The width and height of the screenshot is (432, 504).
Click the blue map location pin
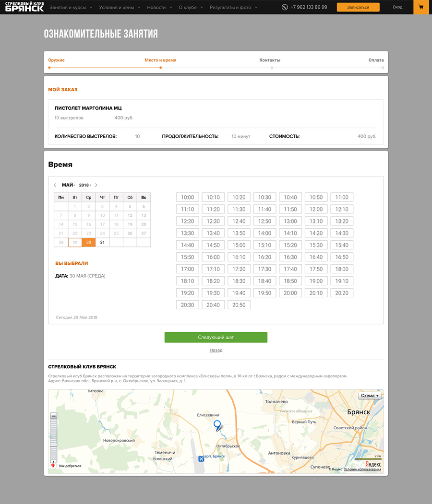click(217, 425)
